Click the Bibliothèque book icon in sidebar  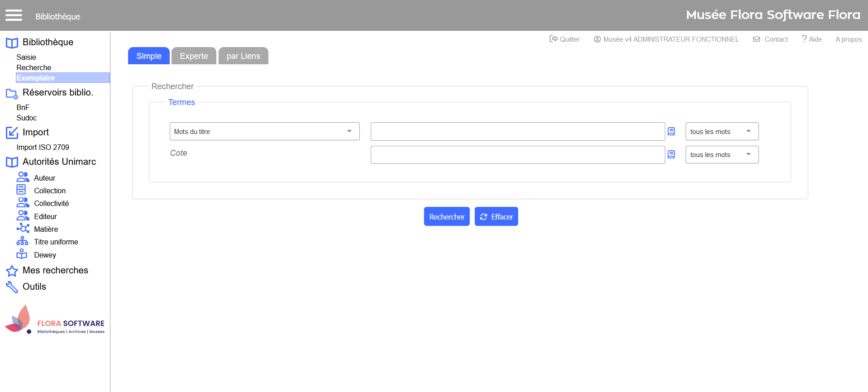pos(12,43)
